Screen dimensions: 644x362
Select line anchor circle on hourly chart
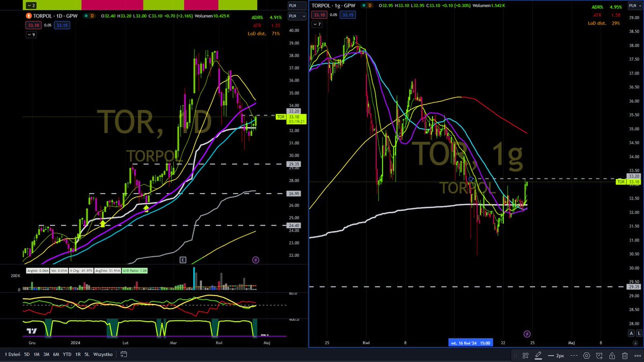coord(471,179)
